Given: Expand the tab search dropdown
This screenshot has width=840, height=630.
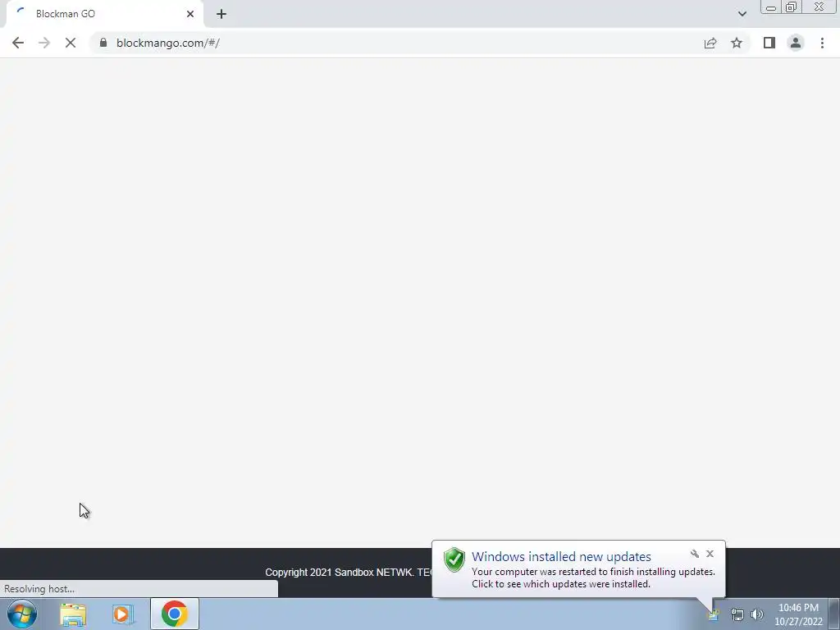Looking at the screenshot, I should tap(742, 14).
